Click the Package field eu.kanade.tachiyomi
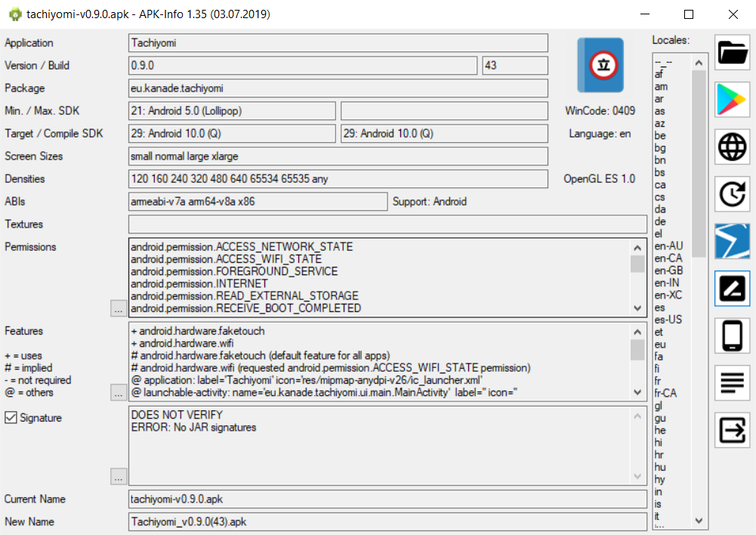 (x=338, y=88)
